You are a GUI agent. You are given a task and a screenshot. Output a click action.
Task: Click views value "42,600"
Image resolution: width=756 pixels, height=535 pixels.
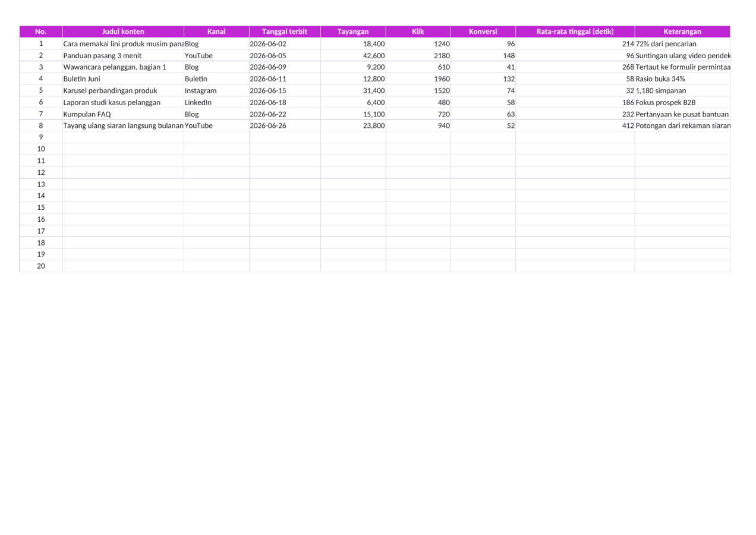pos(353,55)
